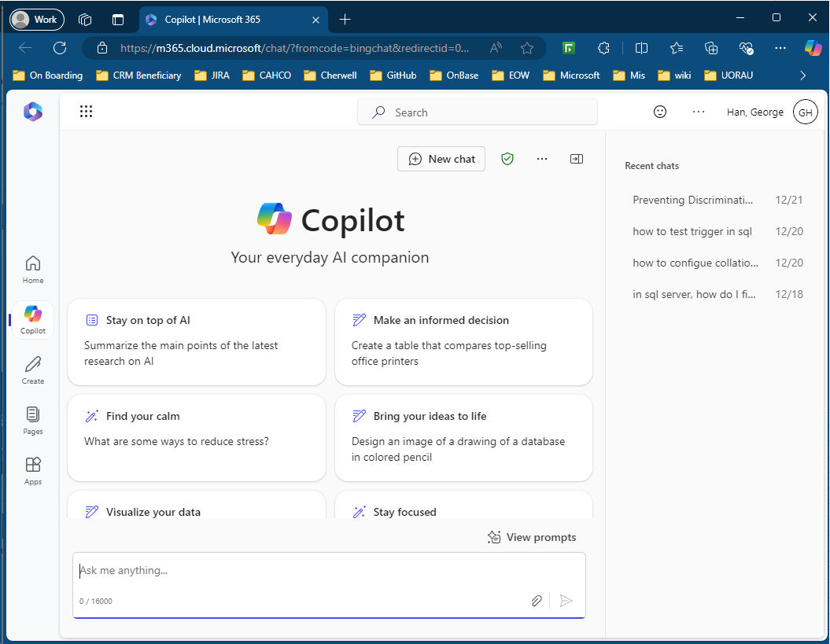Close the Copilot | Microsoft 365 tab
The height and width of the screenshot is (644, 830).
[x=315, y=20]
